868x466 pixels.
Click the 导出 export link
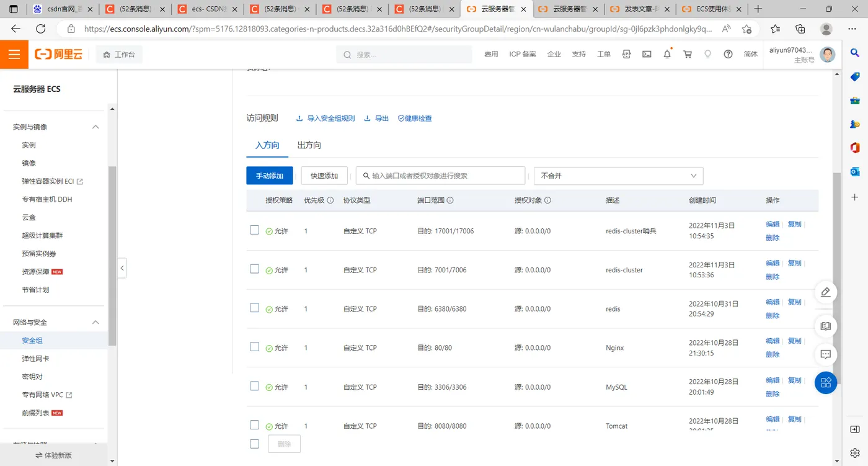click(376, 119)
